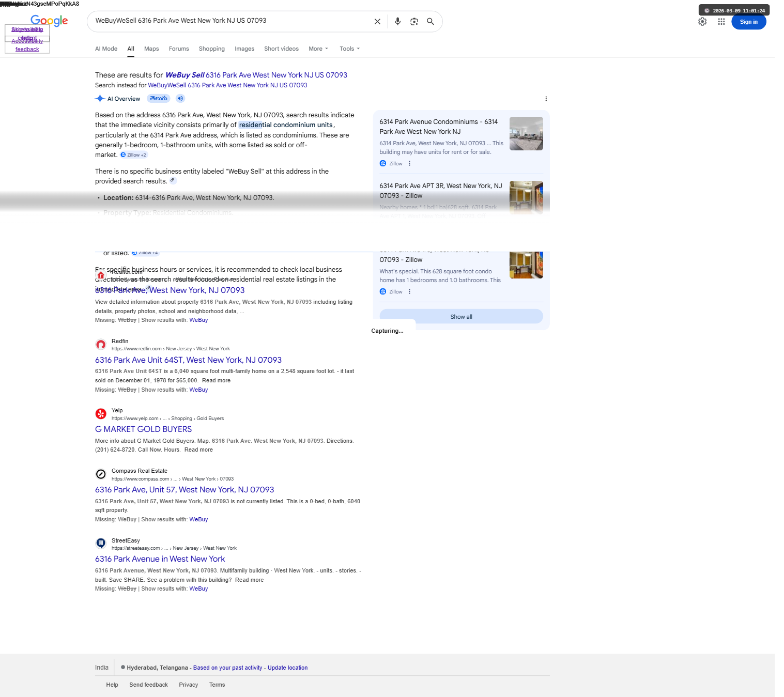Play AI Overview audio speaker icon

click(180, 99)
